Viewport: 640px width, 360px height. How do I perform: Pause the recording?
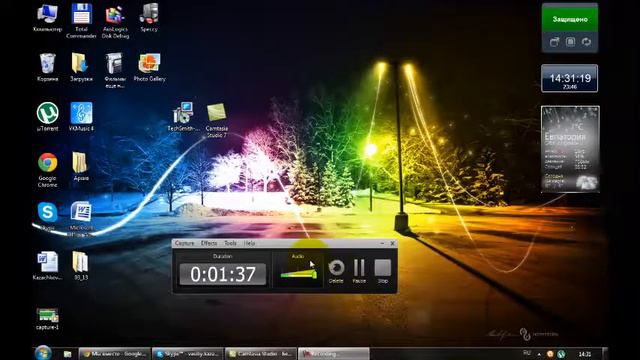pos(359,271)
